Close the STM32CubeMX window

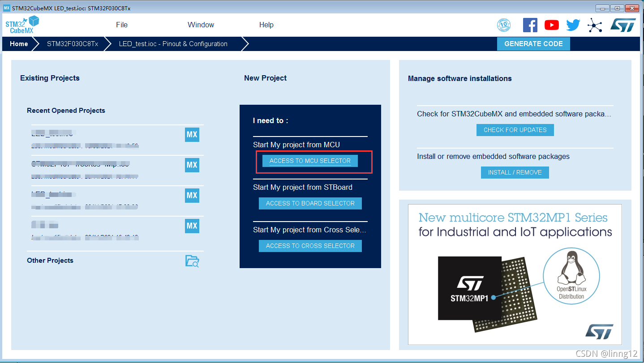pos(631,9)
